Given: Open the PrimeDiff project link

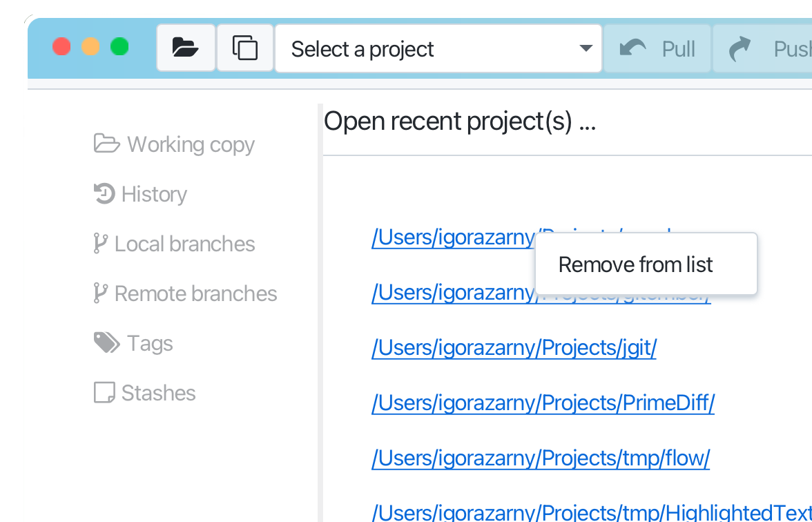Looking at the screenshot, I should (x=543, y=403).
